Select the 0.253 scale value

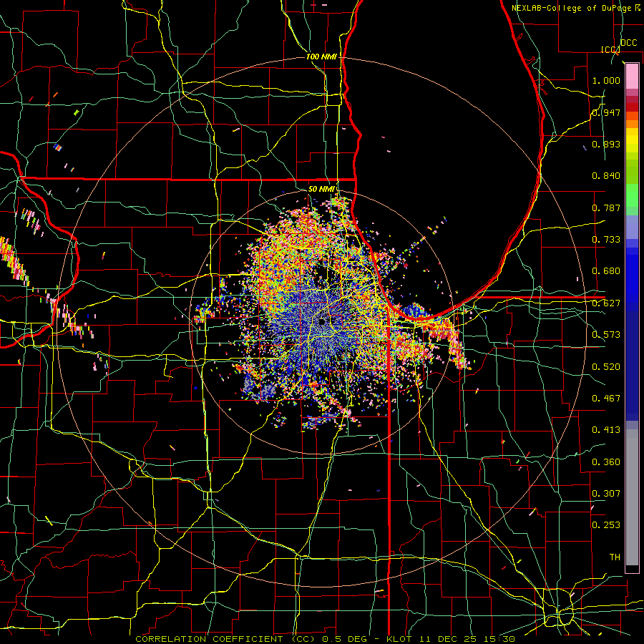(606, 525)
